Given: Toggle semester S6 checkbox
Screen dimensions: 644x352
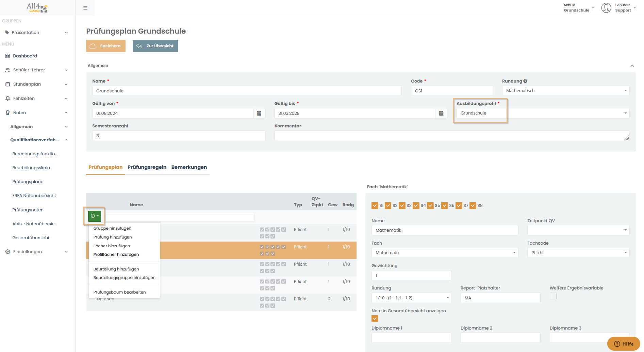Looking at the screenshot, I should click(x=445, y=206).
